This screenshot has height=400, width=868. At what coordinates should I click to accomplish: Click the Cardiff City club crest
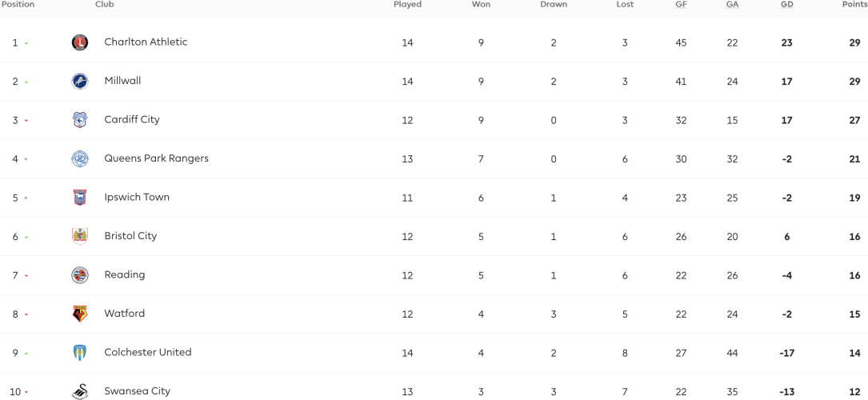pyautogui.click(x=80, y=120)
